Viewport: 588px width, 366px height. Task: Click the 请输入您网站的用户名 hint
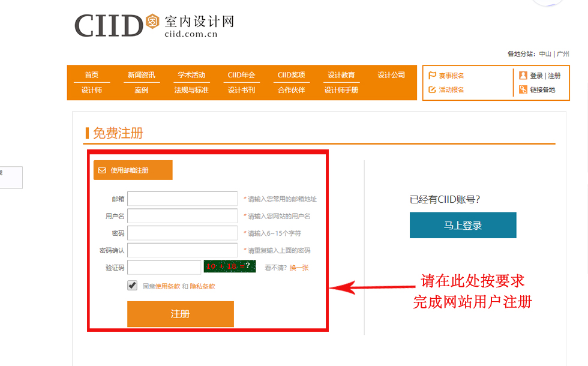279,217
